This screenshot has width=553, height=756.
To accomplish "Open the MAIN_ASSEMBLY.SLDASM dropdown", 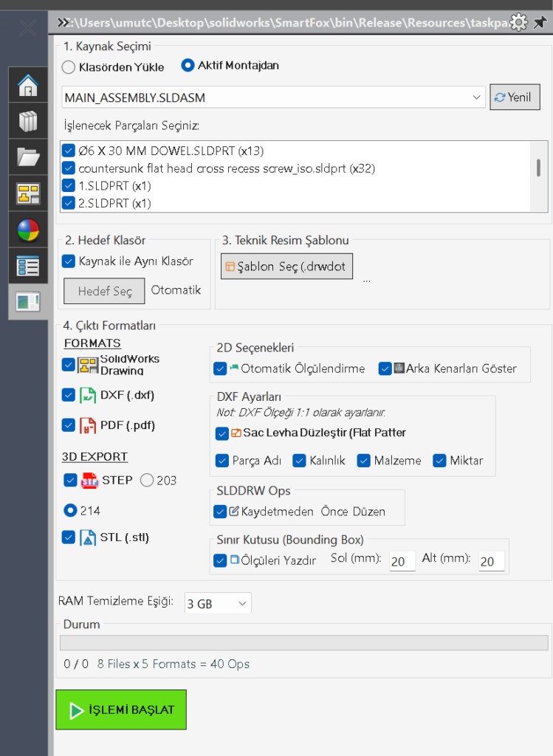I will tap(476, 97).
